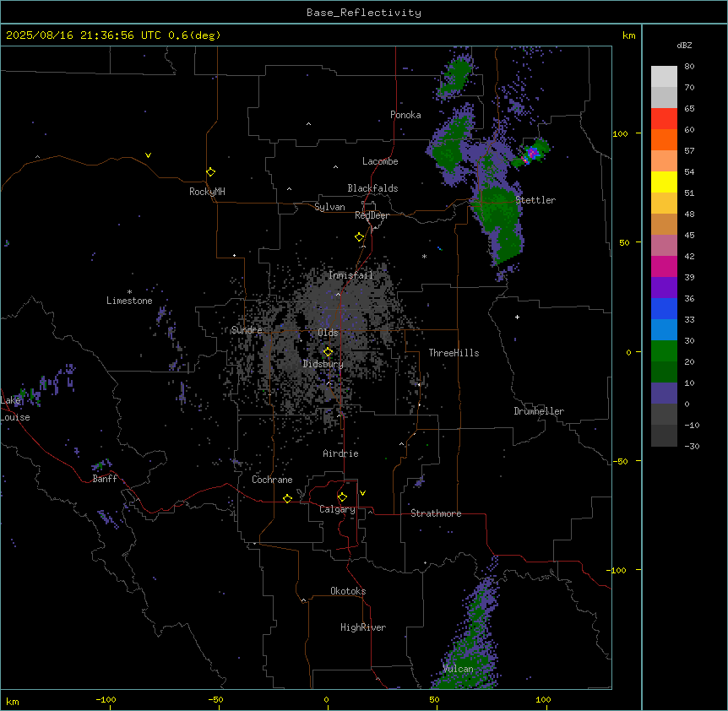
Task: Click the orange swatch between 60 and 57 dBZ
Action: 664,139
